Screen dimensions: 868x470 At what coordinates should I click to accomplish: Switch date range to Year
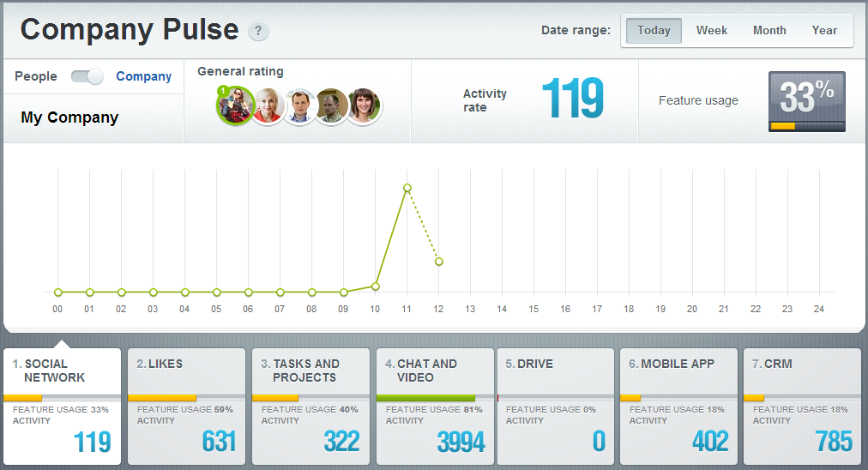824,31
